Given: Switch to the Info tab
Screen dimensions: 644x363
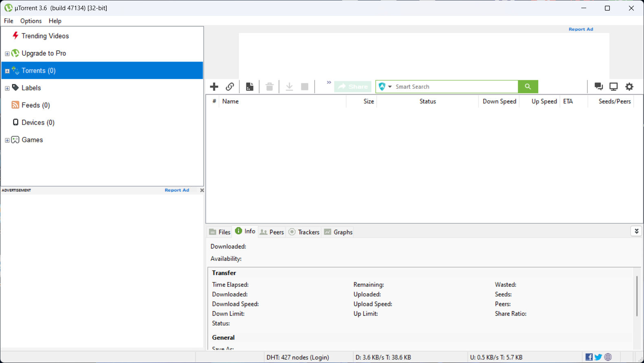Looking at the screenshot, I should [245, 231].
